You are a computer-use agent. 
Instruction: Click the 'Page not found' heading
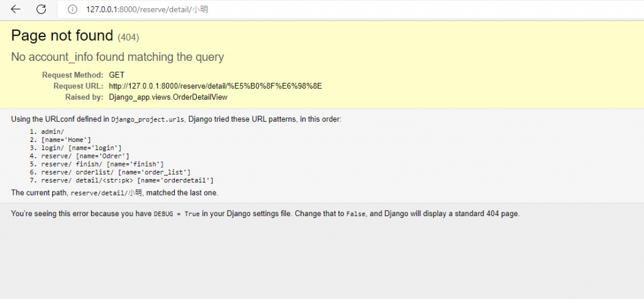coord(62,36)
